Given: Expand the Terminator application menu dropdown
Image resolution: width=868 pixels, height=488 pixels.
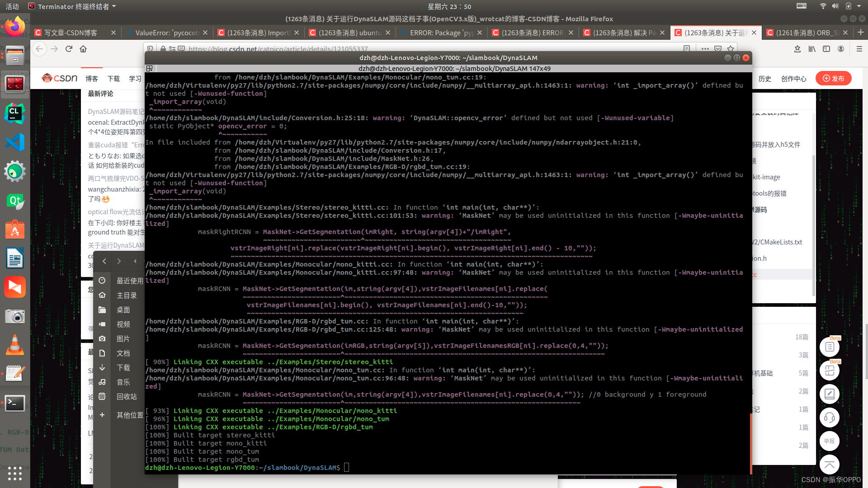Looking at the screenshot, I should coord(114,6).
